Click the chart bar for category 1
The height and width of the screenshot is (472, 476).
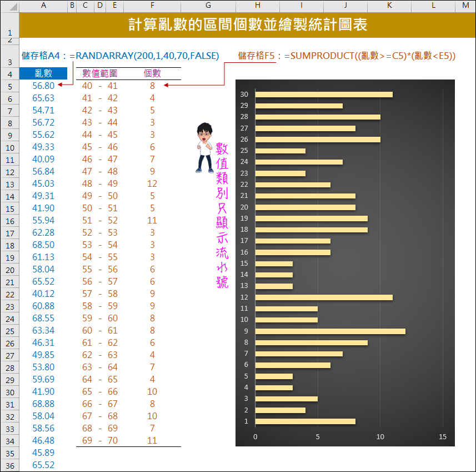click(x=305, y=421)
